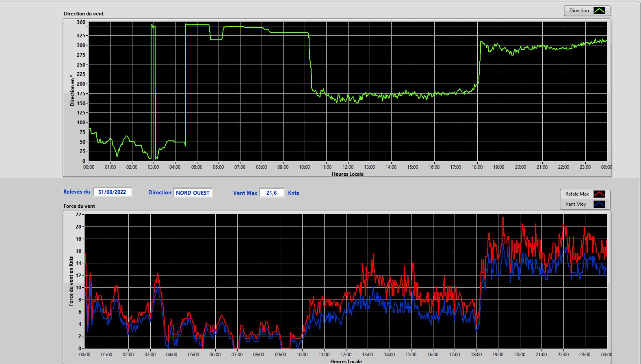The image size is (641, 364).
Task: Click the Vent Max value 21,6
Action: [271, 193]
